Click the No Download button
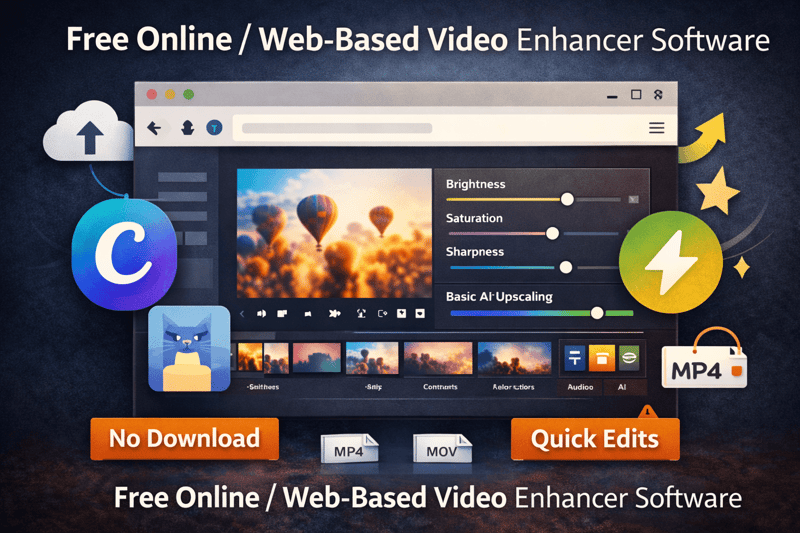 tap(185, 439)
